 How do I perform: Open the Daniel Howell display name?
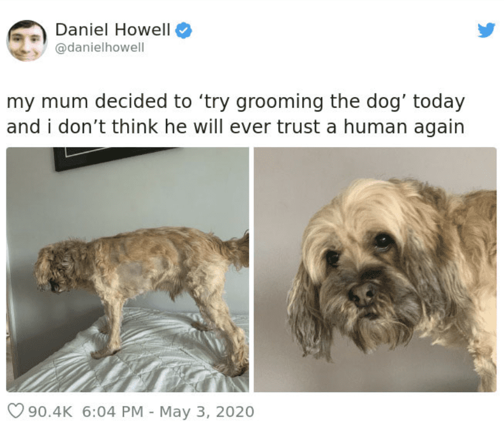[x=113, y=29]
